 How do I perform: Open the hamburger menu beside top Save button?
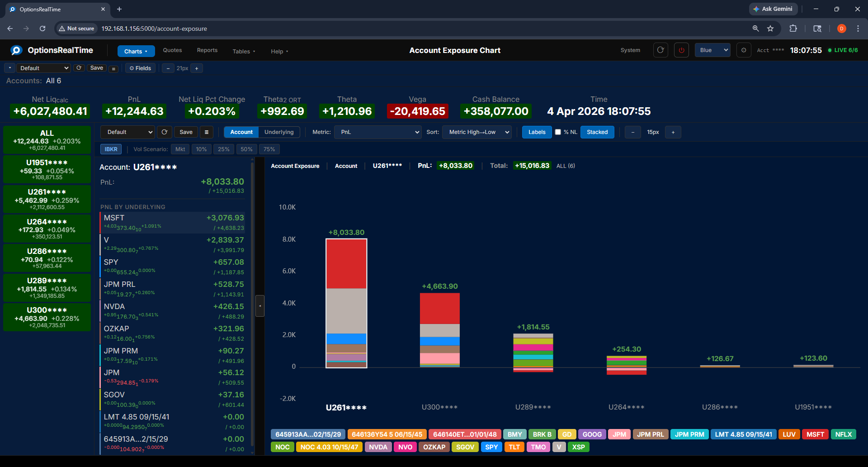(x=113, y=68)
